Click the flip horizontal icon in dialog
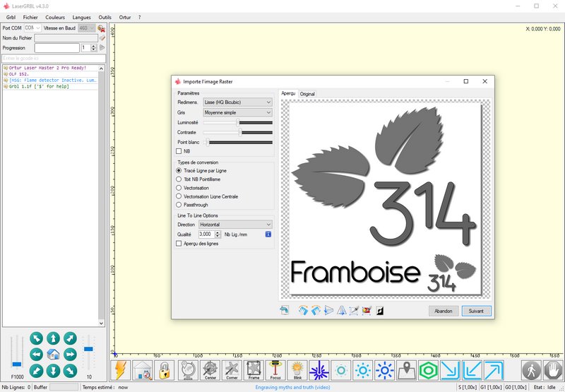 (328, 310)
